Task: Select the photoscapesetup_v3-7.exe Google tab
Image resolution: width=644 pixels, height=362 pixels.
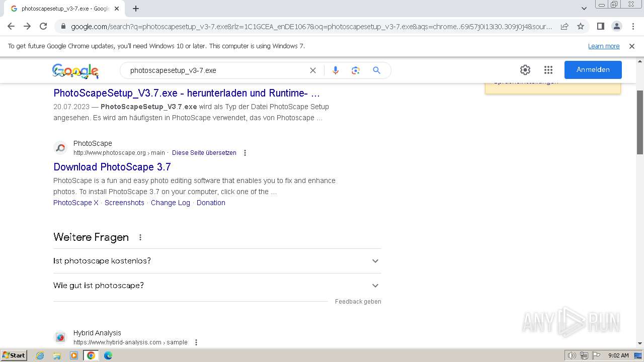Action: pyautogui.click(x=65, y=9)
